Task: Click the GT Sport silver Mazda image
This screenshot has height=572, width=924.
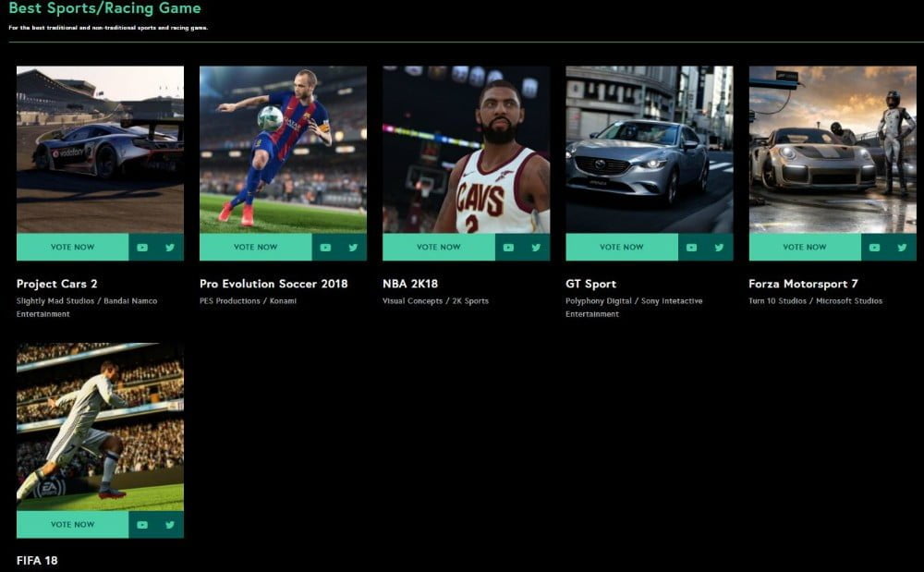Action: pyautogui.click(x=650, y=150)
